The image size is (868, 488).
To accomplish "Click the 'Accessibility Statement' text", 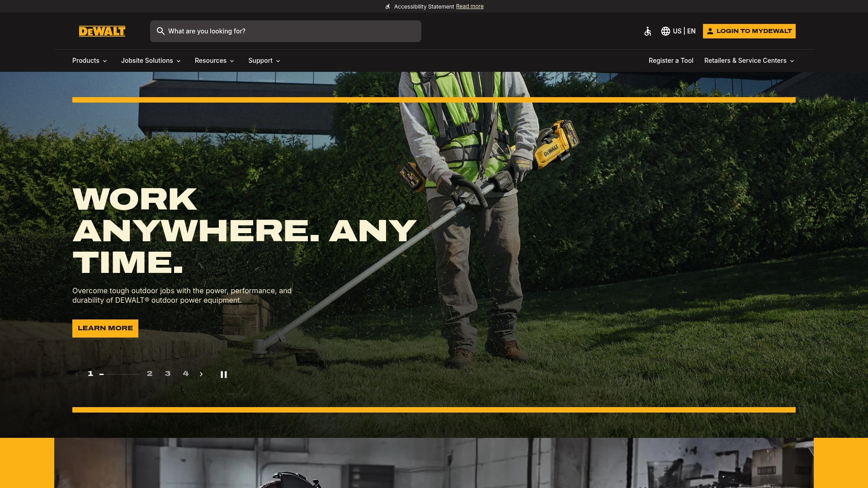I will tap(424, 7).
